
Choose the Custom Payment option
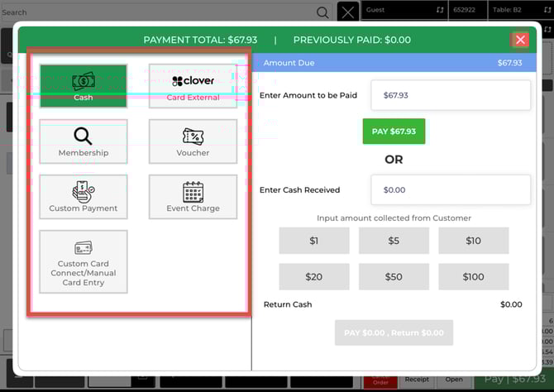coord(83,197)
